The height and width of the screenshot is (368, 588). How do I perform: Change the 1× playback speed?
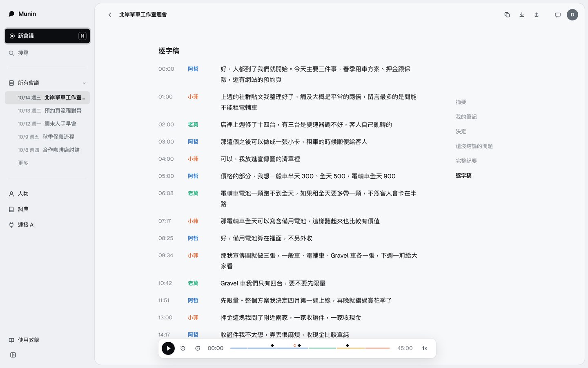pos(425,348)
